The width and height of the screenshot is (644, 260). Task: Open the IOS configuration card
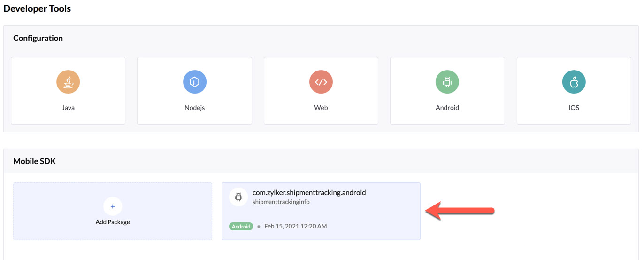tap(574, 91)
